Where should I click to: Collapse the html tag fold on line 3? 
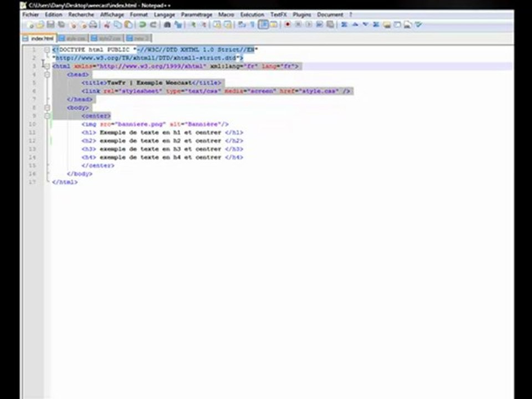[47, 66]
